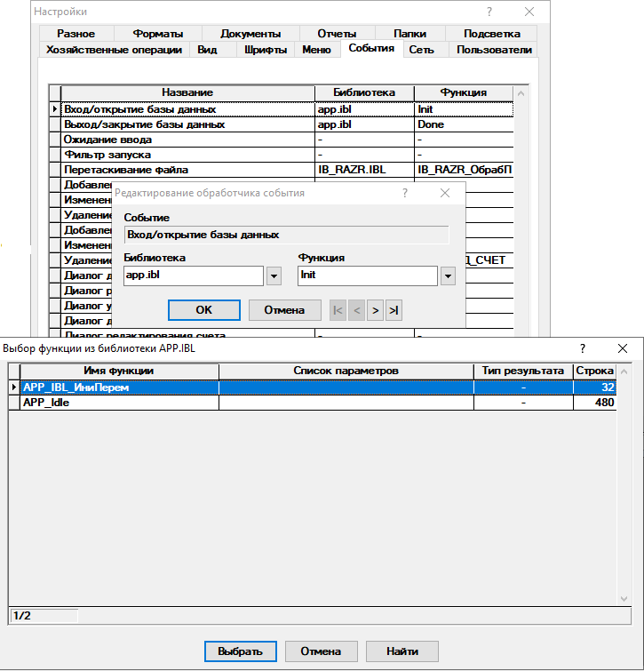Open the Хозяйственные операции tab
Viewport: 644px width, 671px height.
point(115,50)
